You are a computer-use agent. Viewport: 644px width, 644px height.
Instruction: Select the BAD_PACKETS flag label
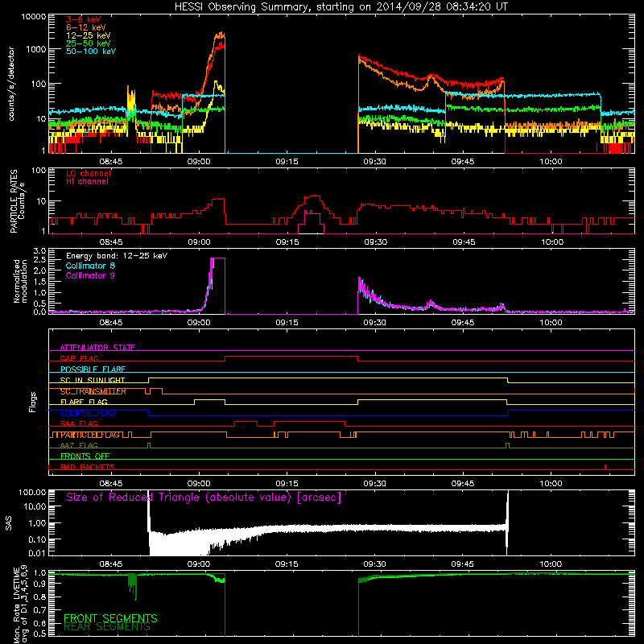click(x=88, y=467)
